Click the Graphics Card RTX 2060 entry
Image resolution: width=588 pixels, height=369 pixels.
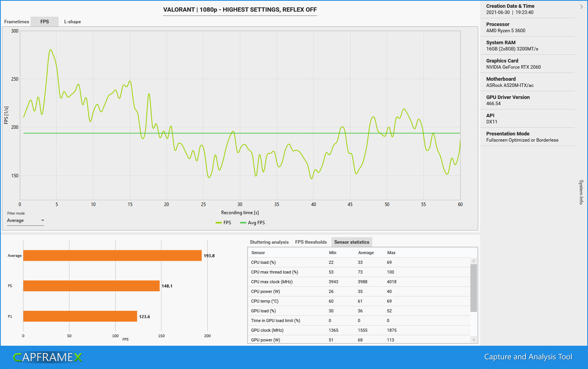527,64
